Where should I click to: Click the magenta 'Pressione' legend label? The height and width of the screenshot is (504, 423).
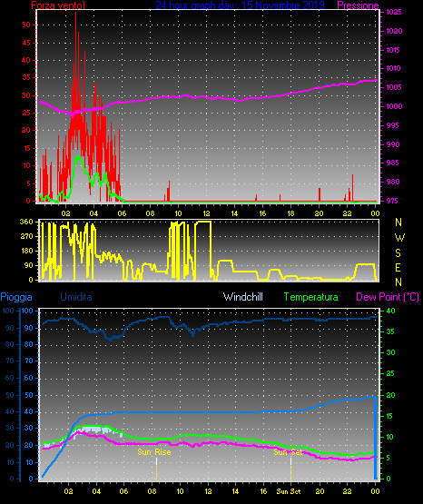point(358,5)
